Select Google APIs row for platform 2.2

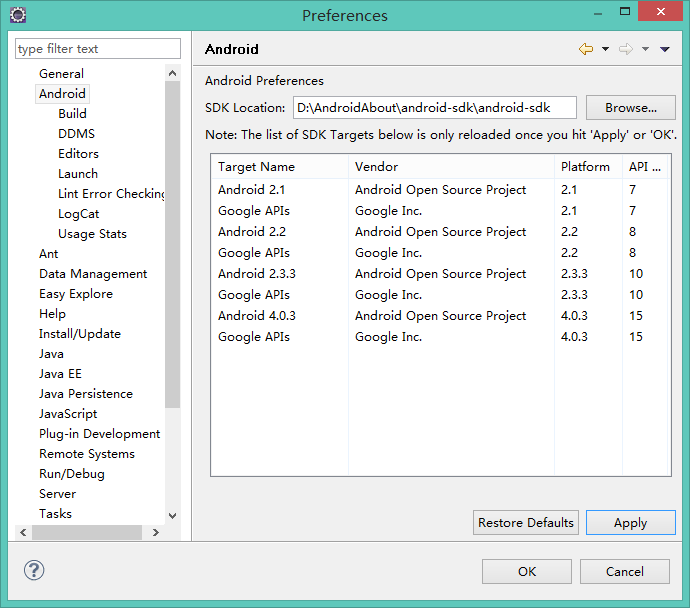point(441,253)
